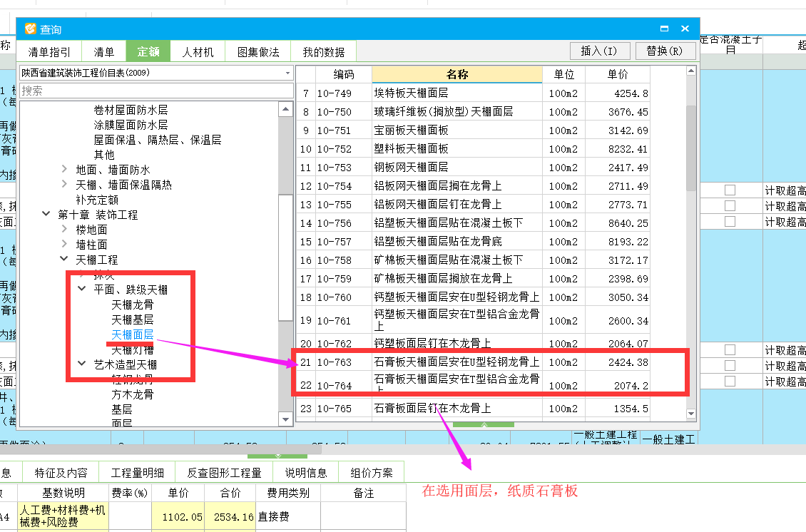Click the 编码 column header
The width and height of the screenshot is (806, 532).
point(343,74)
